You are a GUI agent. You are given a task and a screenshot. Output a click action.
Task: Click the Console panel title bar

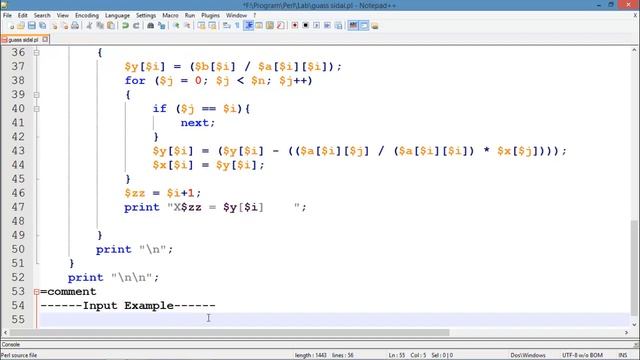320,344
